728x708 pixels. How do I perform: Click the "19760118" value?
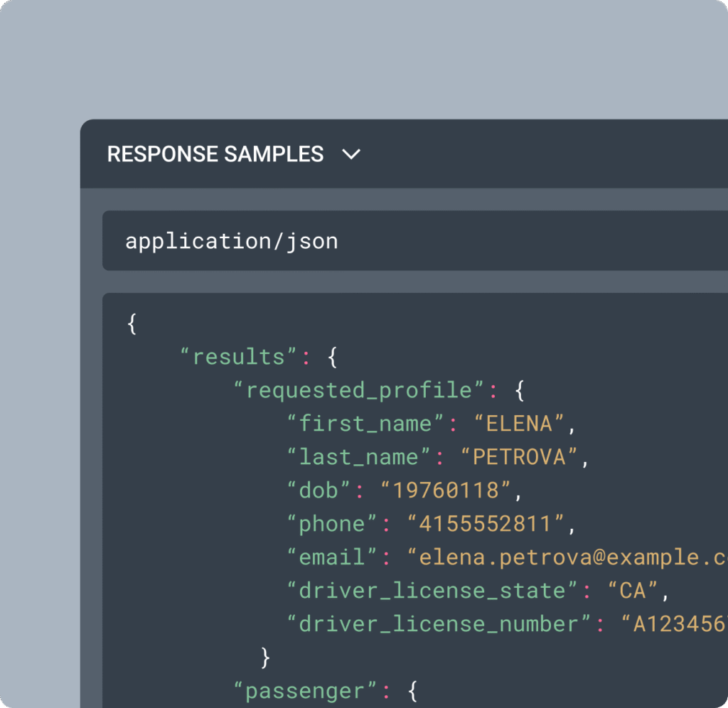pos(446,490)
